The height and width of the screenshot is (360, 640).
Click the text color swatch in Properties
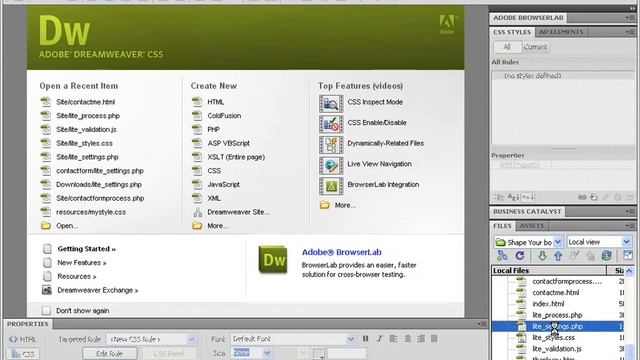click(x=319, y=353)
